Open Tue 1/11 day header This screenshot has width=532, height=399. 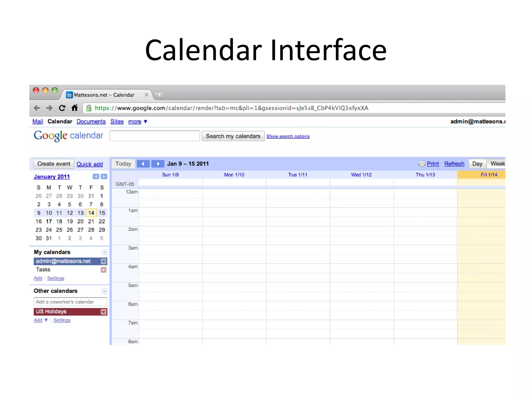[298, 175]
